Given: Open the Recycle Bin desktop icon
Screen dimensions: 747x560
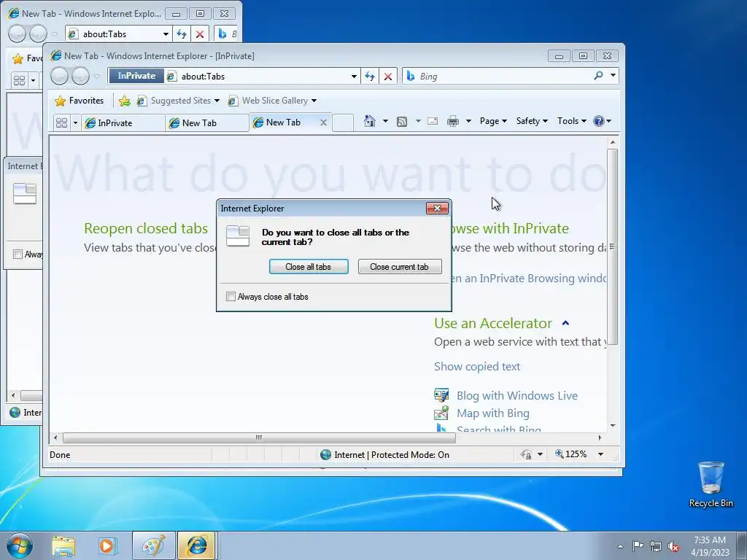Looking at the screenshot, I should (x=711, y=484).
